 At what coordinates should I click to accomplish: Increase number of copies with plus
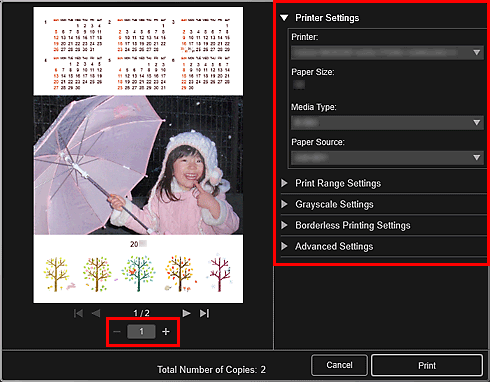click(166, 332)
